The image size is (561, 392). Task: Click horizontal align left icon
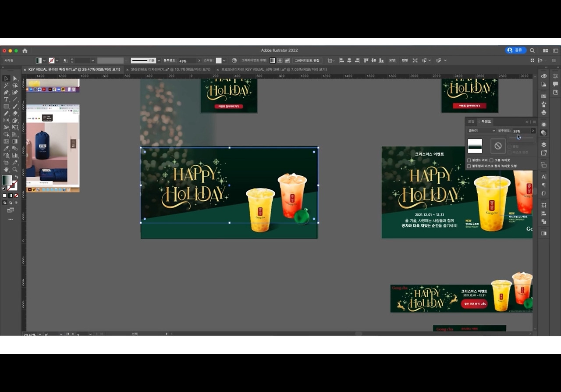341,60
